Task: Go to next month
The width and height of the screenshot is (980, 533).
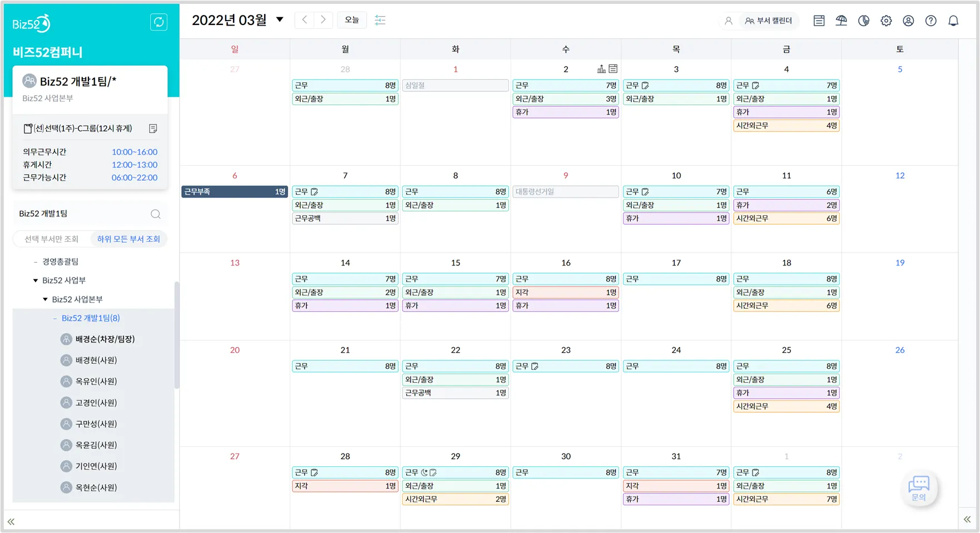Action: tap(323, 20)
